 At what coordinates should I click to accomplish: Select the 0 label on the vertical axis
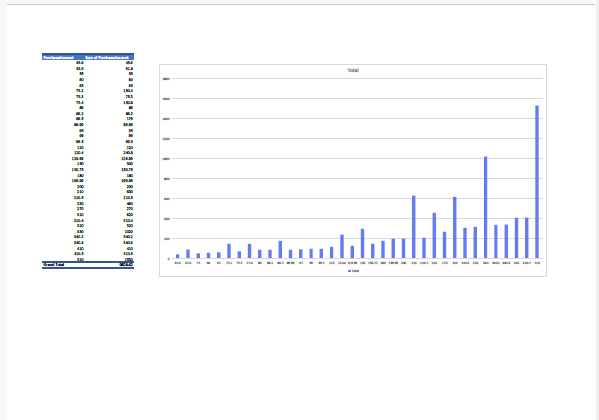[168, 259]
